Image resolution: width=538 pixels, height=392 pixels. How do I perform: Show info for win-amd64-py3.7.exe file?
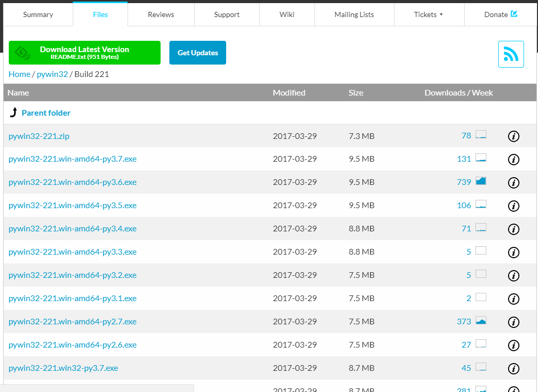pos(513,160)
